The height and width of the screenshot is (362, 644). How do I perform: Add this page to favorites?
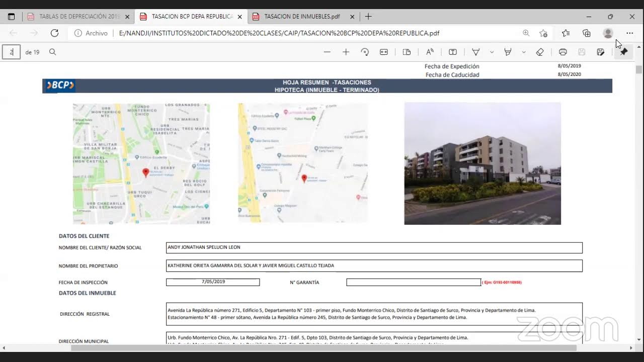click(543, 33)
